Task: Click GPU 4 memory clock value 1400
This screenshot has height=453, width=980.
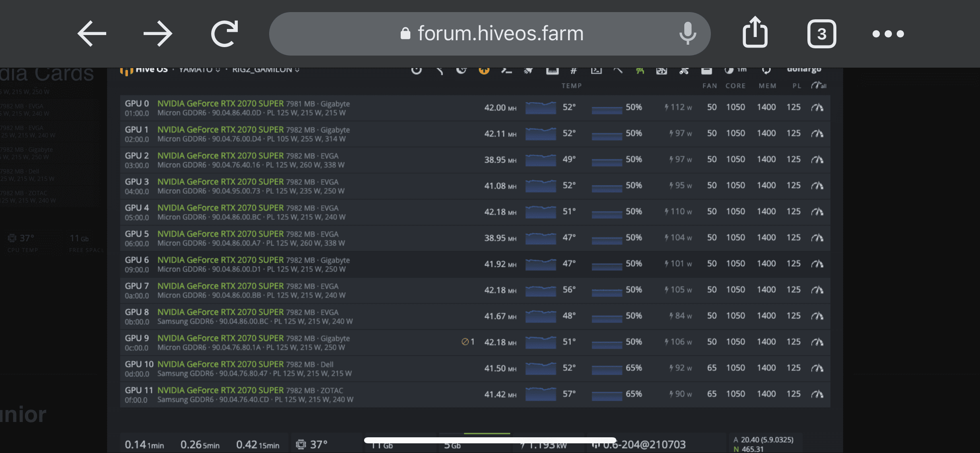Action: (766, 211)
